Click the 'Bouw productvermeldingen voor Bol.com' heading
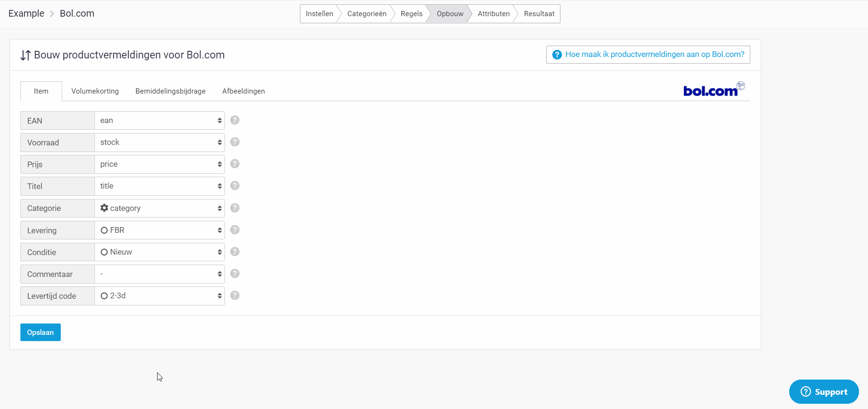Screen dimensions: 868x409 129,55
